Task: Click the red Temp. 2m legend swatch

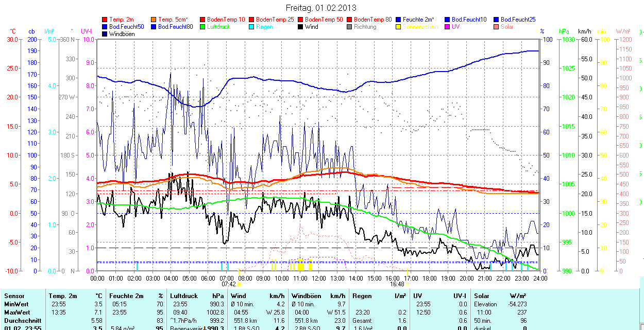Action: pyautogui.click(x=105, y=20)
